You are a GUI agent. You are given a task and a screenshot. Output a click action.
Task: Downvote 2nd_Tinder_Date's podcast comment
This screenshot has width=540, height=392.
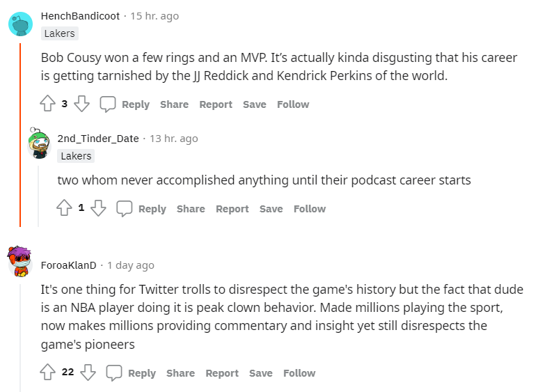tap(98, 209)
